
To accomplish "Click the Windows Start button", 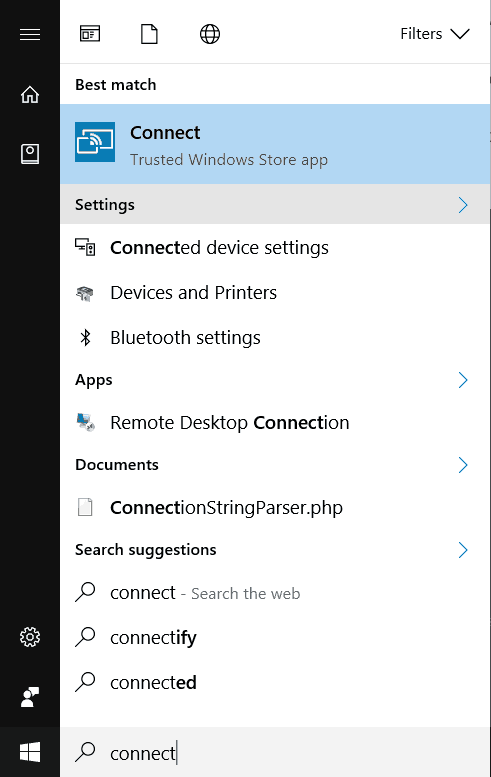I will click(30, 752).
